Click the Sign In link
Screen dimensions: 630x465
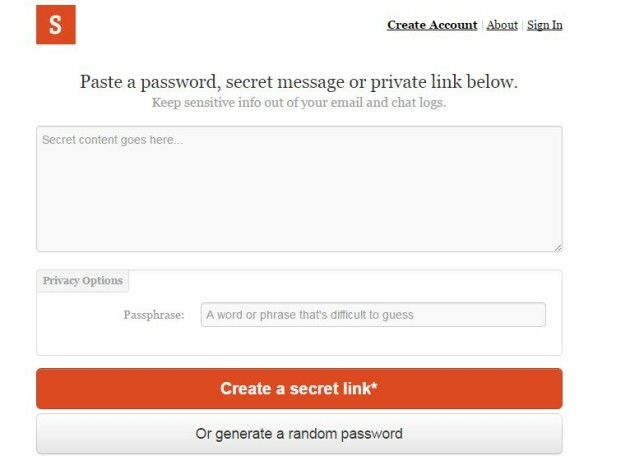tap(545, 25)
